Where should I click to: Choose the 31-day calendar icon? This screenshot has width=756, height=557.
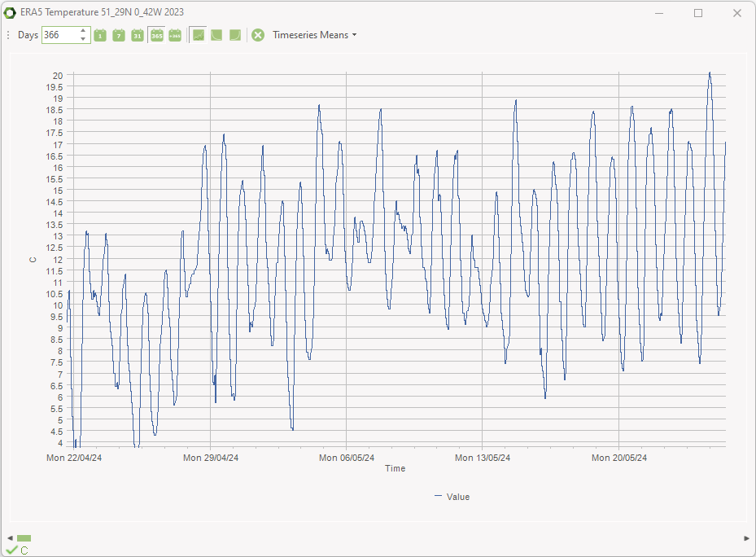pyautogui.click(x=138, y=35)
